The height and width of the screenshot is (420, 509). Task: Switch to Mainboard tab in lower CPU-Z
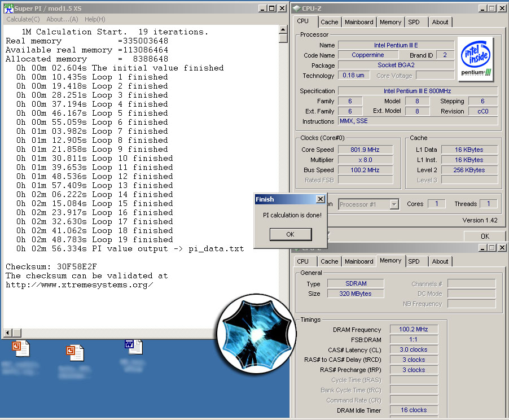click(359, 261)
